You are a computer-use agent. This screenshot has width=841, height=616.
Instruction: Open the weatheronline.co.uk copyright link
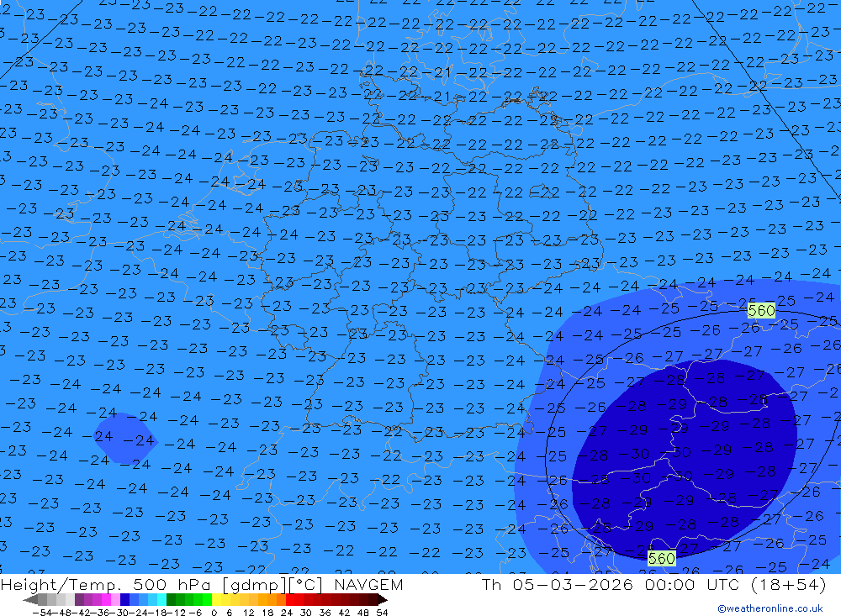(770, 608)
